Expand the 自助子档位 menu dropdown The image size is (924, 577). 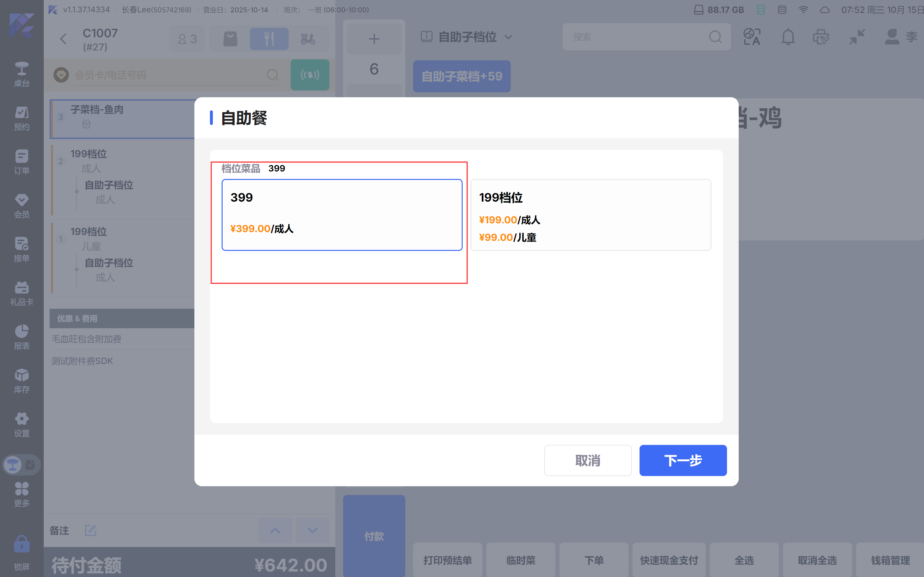tap(467, 37)
